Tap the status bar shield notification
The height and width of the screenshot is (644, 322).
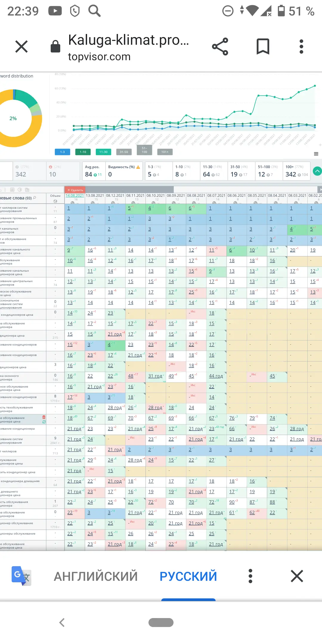point(75,11)
